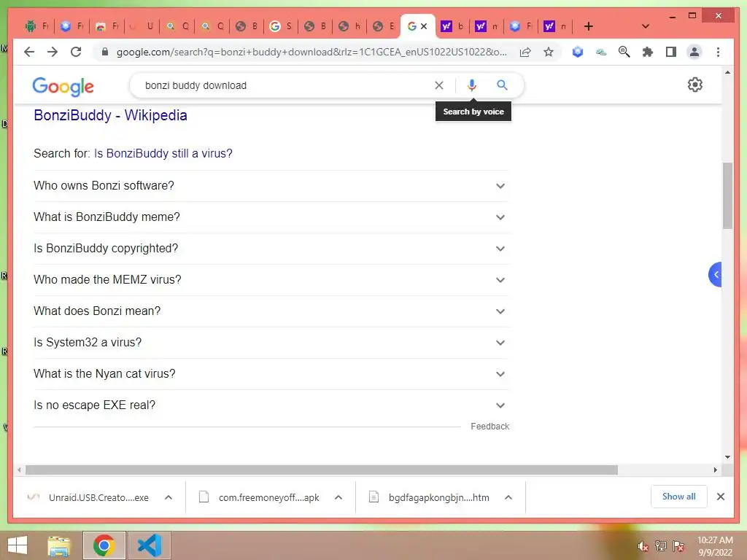Search for Is BonziBuddy still a virus?
The image size is (747, 560).
(x=163, y=153)
